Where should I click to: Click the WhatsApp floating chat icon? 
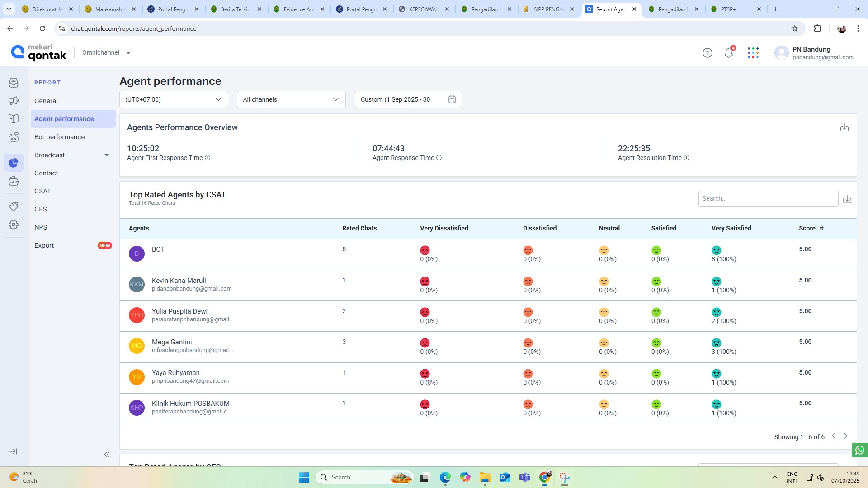click(859, 450)
